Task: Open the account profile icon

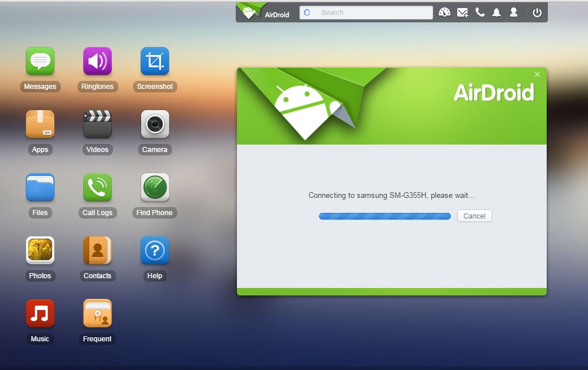Action: coord(514,13)
